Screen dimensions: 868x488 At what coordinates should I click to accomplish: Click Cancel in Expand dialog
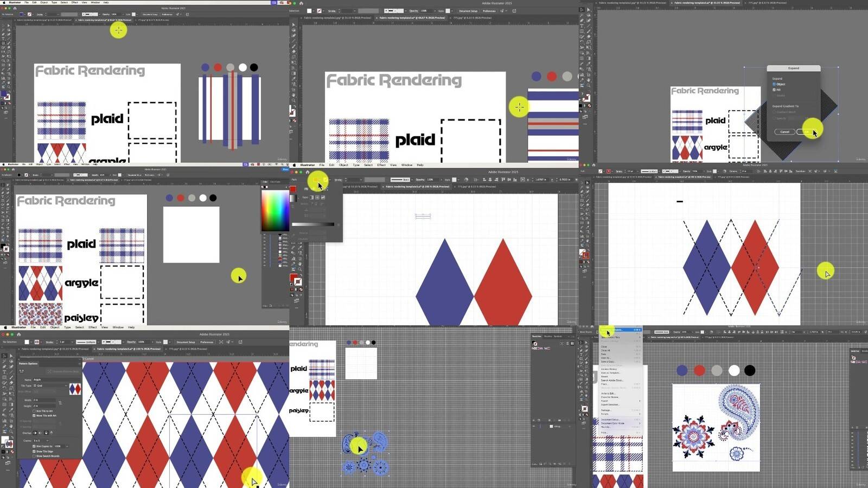coord(785,132)
